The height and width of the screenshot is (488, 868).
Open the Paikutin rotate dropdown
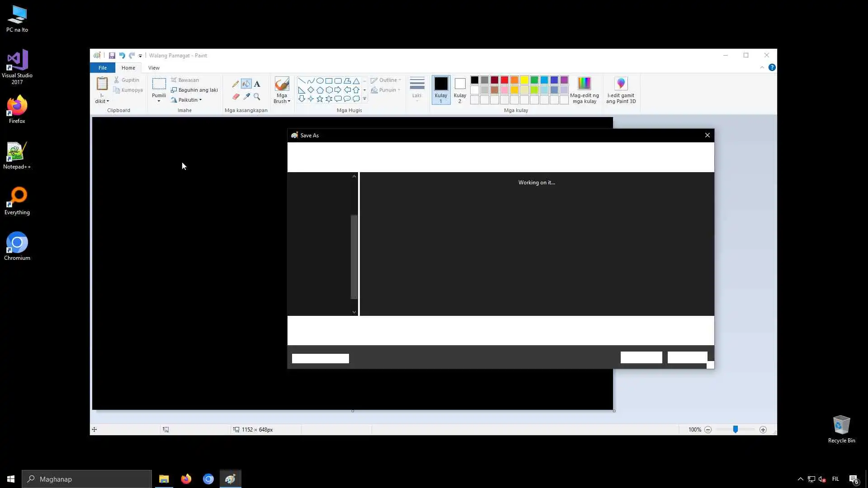(189, 100)
